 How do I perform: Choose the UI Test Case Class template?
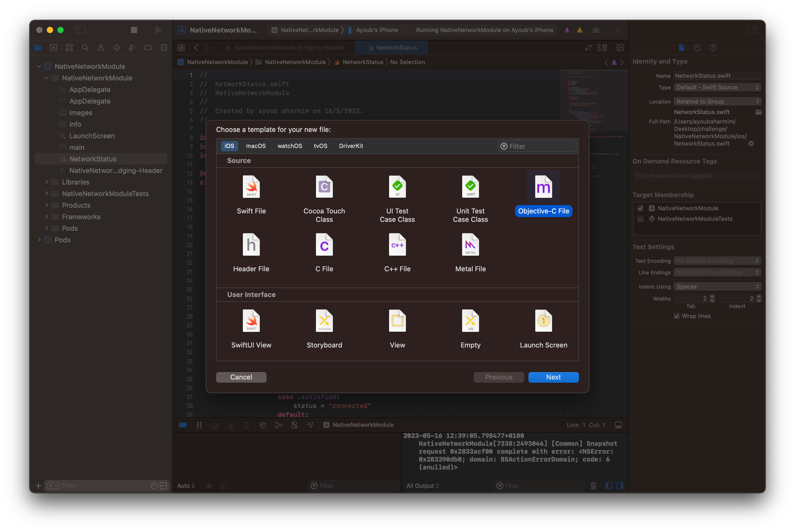click(397, 199)
